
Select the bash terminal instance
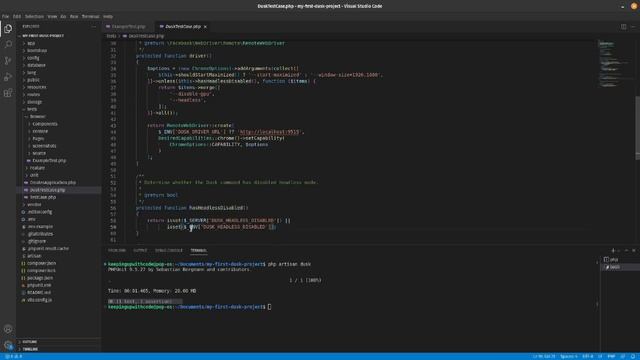click(x=620, y=267)
